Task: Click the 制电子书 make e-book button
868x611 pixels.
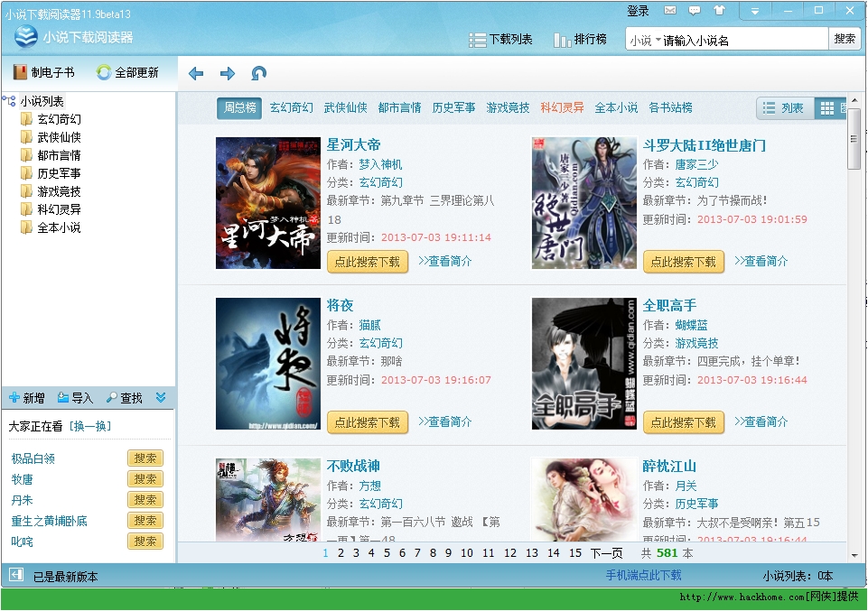Action: [43, 72]
